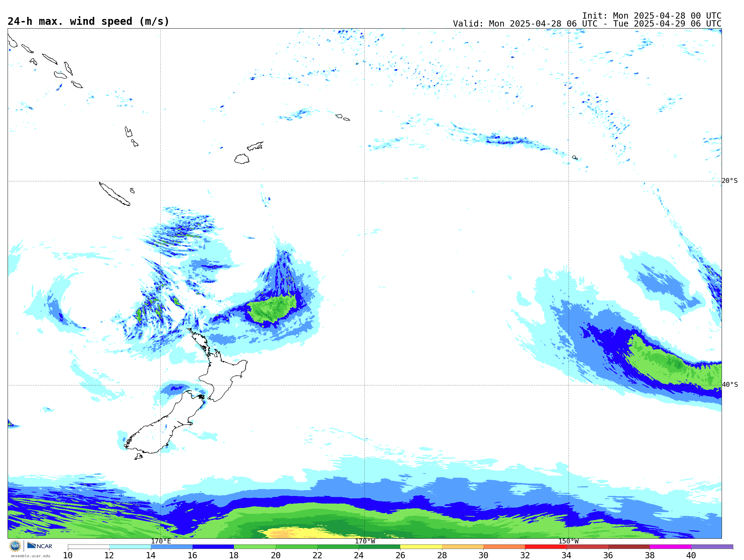Image resolution: width=744 pixels, height=560 pixels.
Task: Click the NCAR logo
Action: click(40, 546)
